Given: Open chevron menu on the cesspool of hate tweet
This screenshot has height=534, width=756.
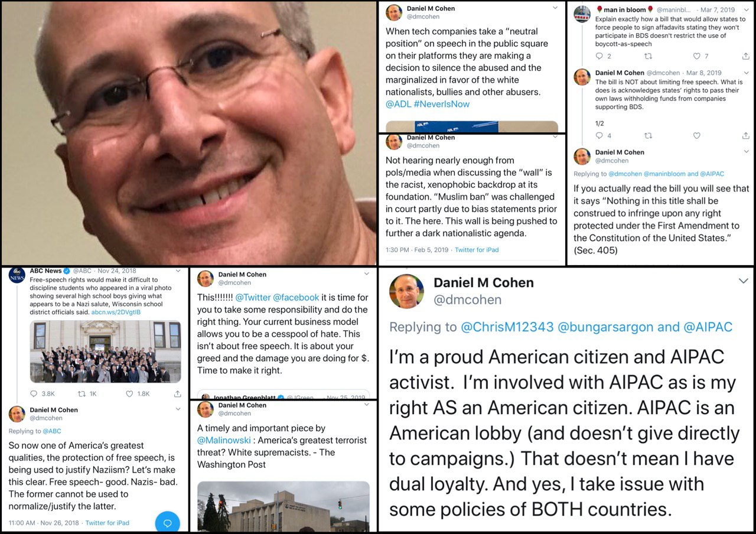Looking at the screenshot, I should coord(367,273).
